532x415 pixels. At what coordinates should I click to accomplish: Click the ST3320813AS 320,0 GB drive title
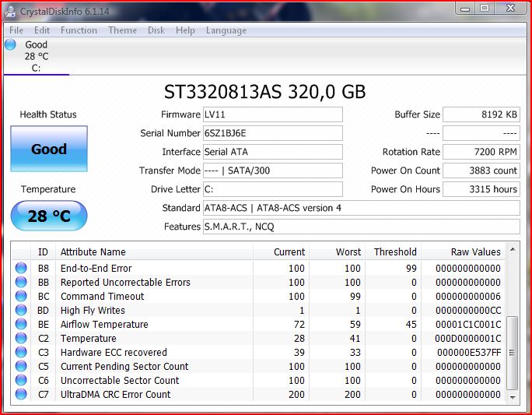pos(265,92)
